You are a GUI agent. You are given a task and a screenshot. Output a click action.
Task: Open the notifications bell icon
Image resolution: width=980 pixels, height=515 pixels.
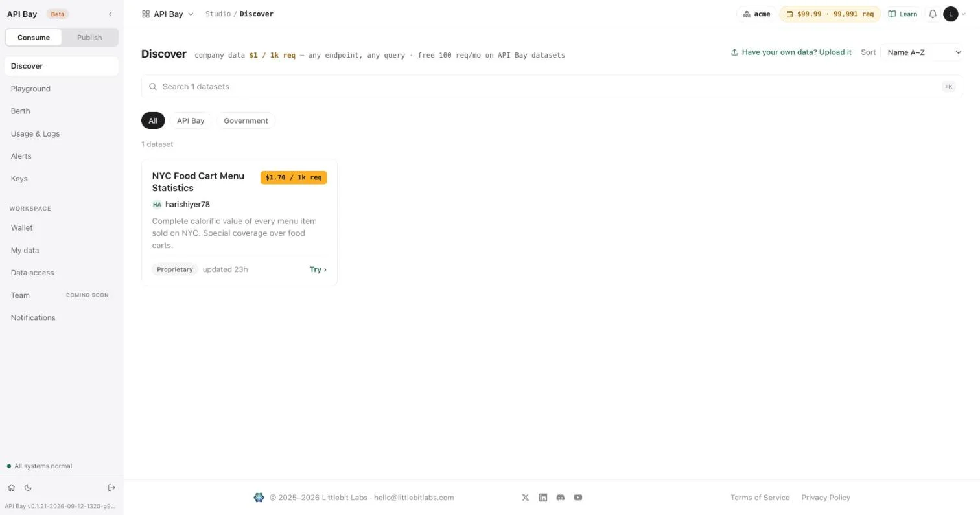tap(932, 14)
